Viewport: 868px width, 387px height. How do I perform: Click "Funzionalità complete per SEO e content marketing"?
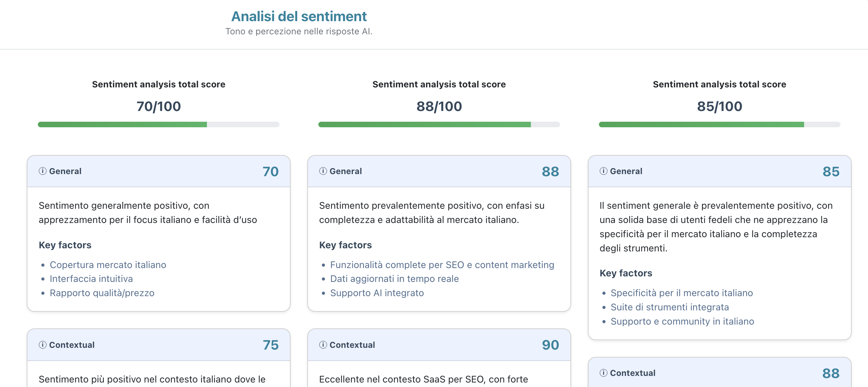tap(442, 265)
